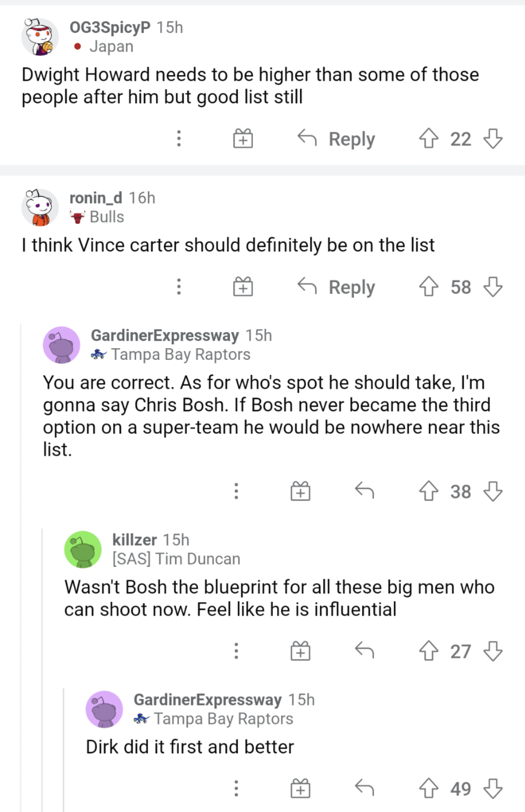Give award to ronin_d's comment
525x812 pixels.
tap(243, 287)
